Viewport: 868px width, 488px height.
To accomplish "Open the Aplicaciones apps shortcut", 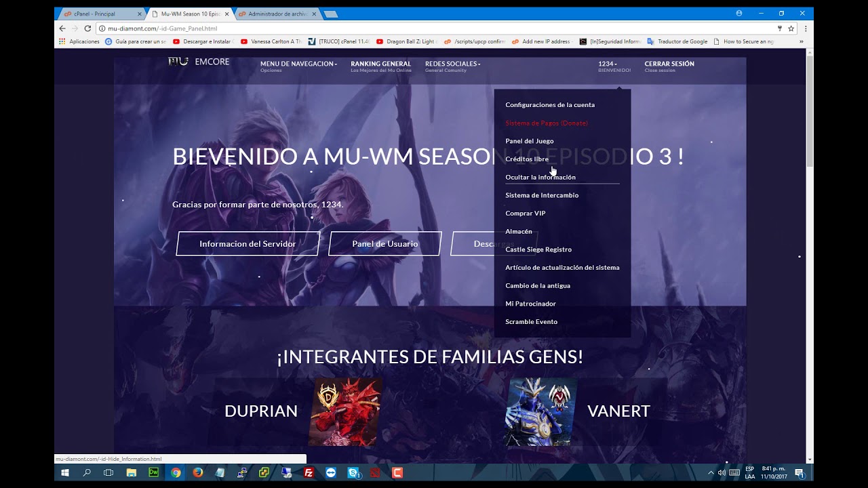I will [79, 41].
